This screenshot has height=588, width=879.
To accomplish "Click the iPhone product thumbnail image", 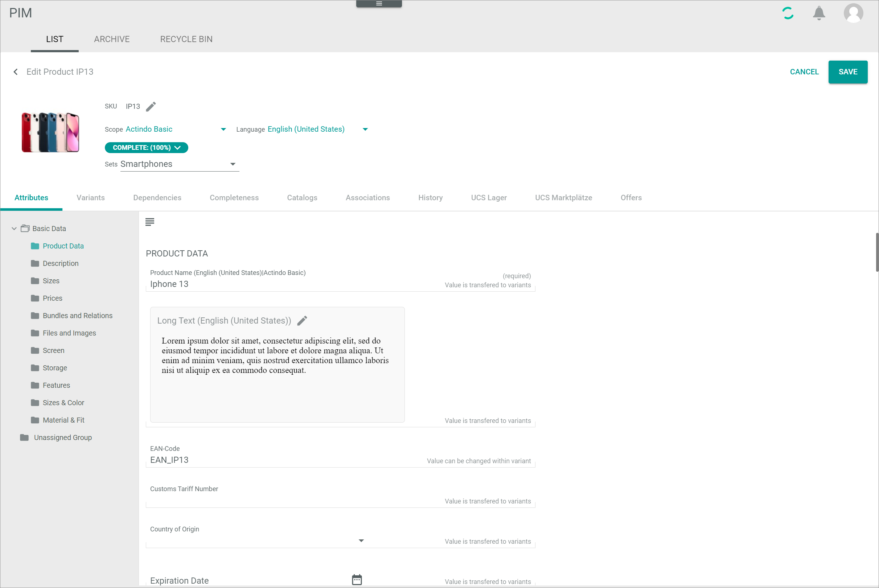I will [51, 132].
